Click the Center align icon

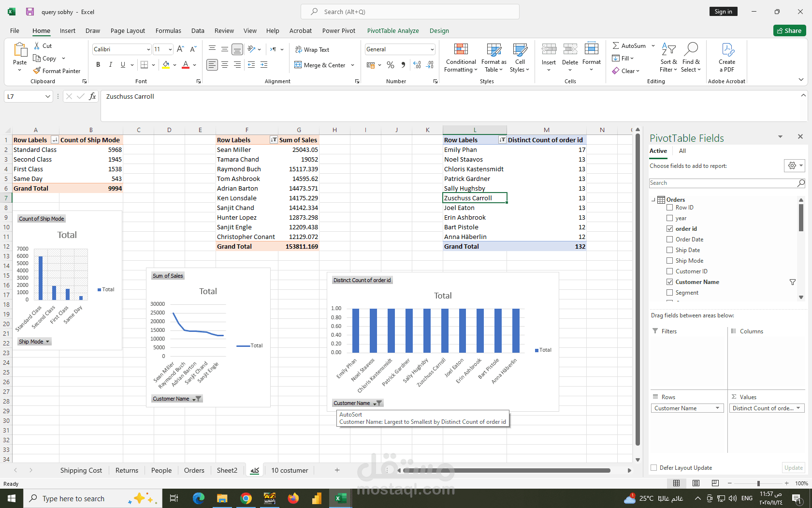(225, 64)
